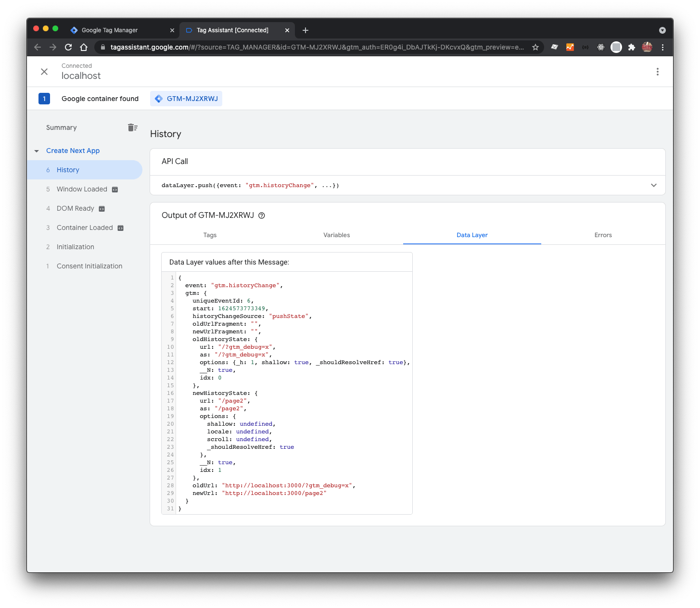Click the browser home button
The image size is (700, 608).
(84, 47)
